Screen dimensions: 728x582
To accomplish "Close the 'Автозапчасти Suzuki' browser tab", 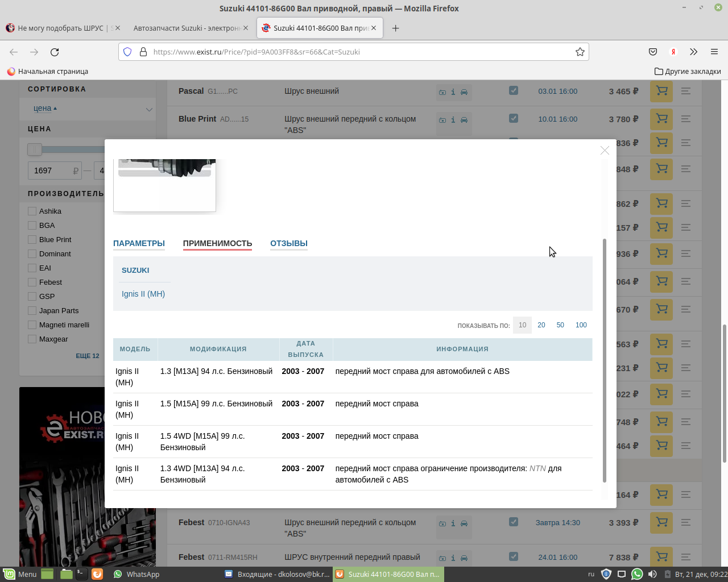I will [246, 28].
